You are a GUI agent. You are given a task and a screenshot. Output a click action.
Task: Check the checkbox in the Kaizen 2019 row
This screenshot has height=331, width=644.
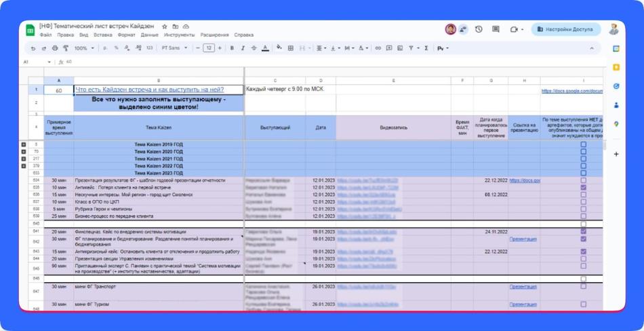click(583, 144)
